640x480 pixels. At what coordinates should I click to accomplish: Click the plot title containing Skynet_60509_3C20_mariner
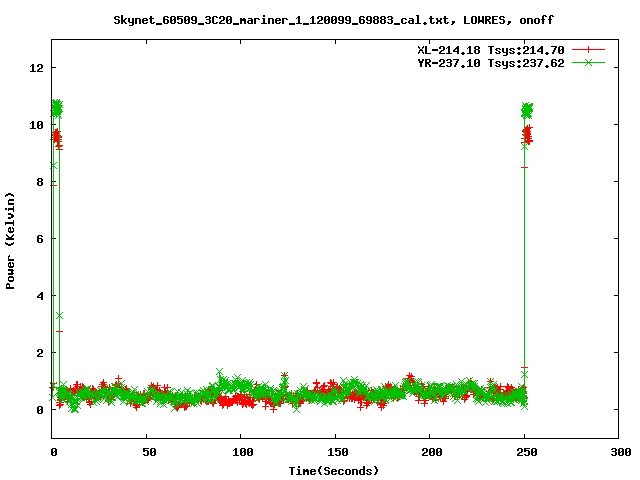[x=333, y=20]
